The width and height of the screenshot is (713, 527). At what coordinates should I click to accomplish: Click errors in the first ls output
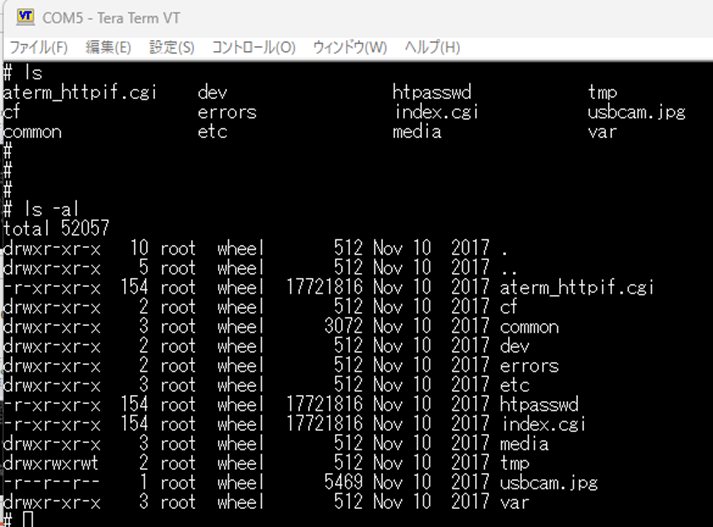click(x=227, y=112)
